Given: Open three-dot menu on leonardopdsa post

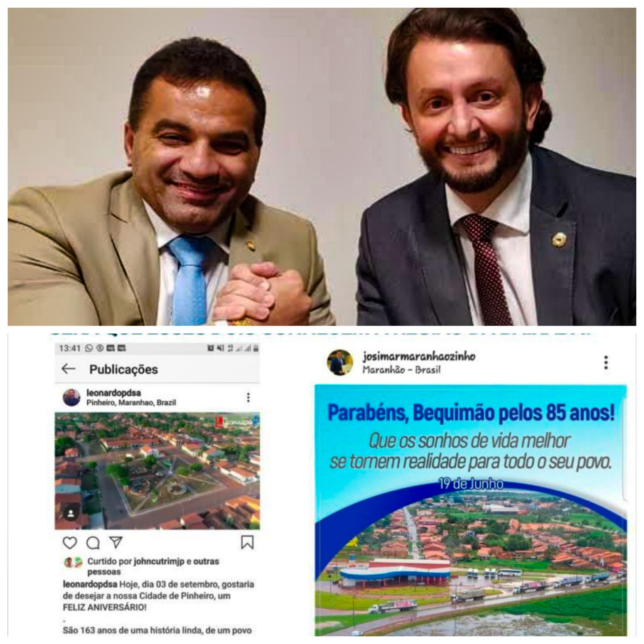Looking at the screenshot, I should click(x=248, y=397).
